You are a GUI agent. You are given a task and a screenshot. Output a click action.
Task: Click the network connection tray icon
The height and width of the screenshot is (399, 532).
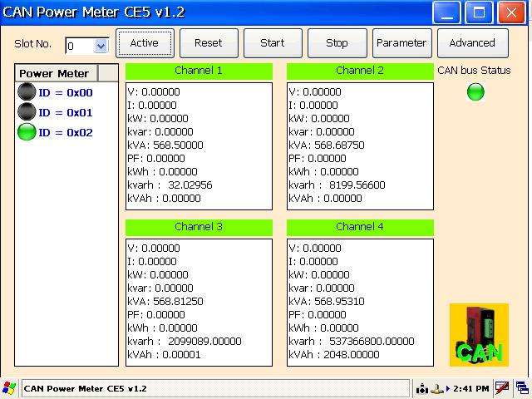click(x=436, y=388)
